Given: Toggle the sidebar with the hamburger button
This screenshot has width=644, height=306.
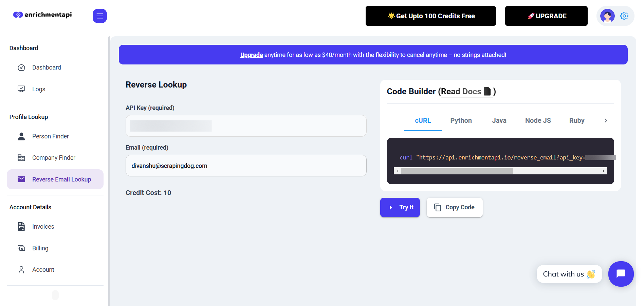Looking at the screenshot, I should (99, 16).
